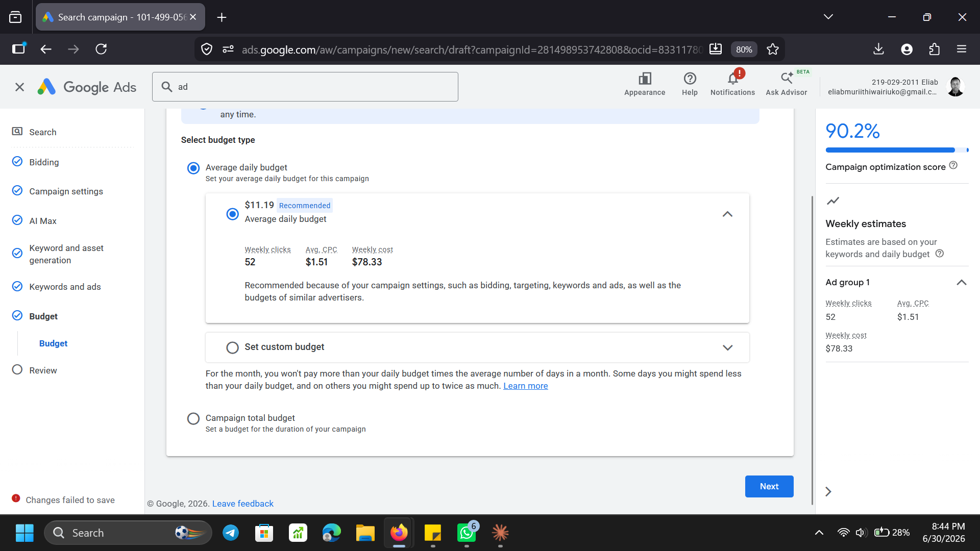Close the Search campaign browser tab
The image size is (980, 551).
193,17
